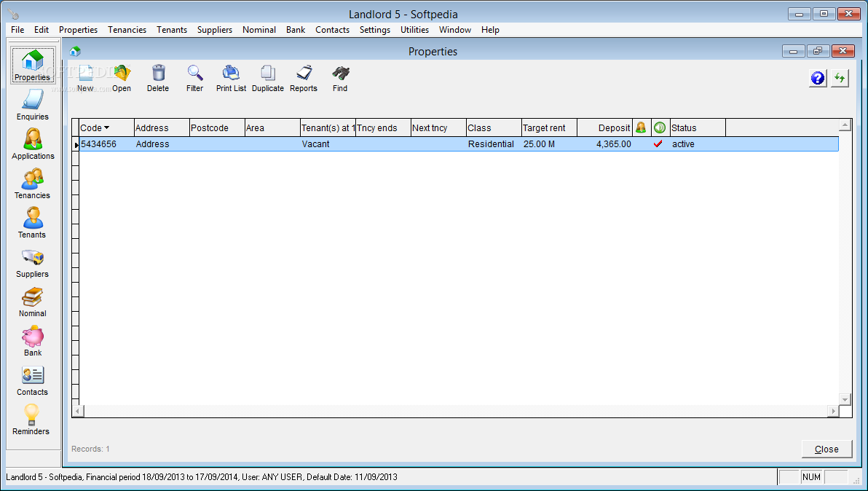Open the Nominal books icon
This screenshot has height=491, width=868.
pyautogui.click(x=33, y=296)
